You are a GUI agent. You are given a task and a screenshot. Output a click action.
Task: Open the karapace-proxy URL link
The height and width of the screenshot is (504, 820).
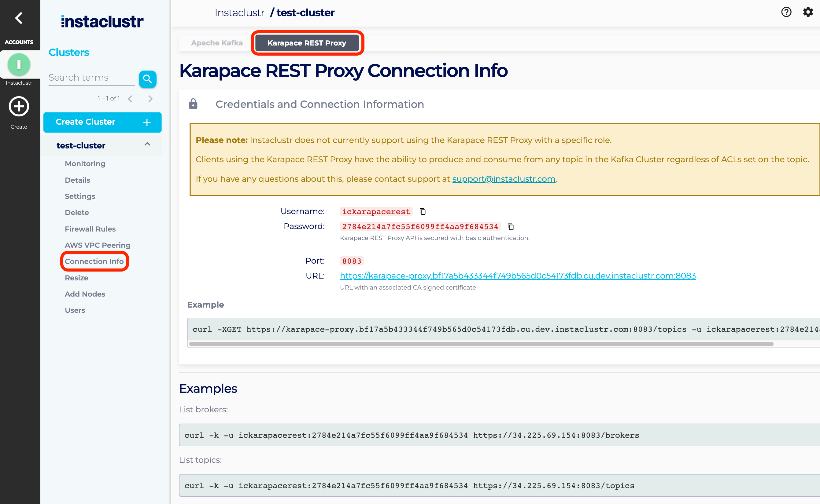pyautogui.click(x=517, y=276)
